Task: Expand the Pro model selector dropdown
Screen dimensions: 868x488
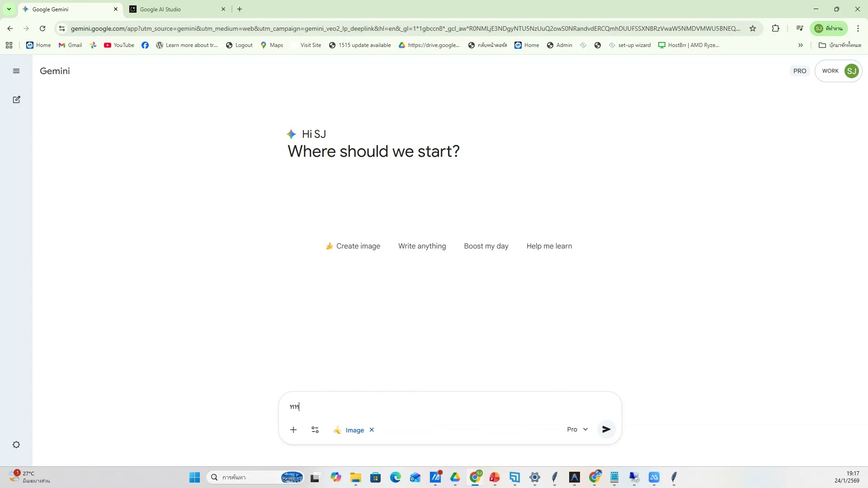Action: coord(577,429)
